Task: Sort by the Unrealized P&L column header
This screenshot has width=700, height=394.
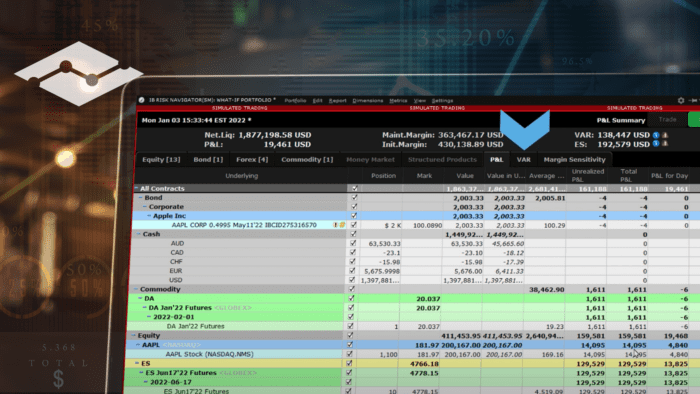Action: coord(588,175)
